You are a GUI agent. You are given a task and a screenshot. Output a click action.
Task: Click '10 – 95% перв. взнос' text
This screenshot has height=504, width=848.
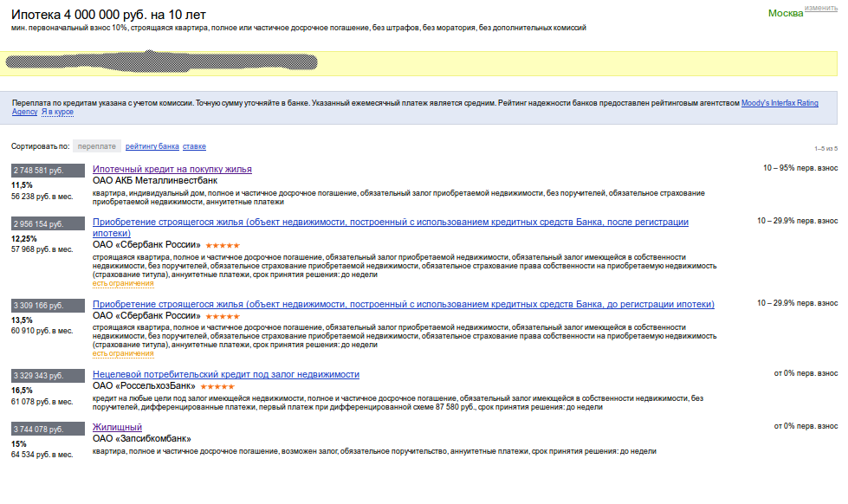pos(800,168)
